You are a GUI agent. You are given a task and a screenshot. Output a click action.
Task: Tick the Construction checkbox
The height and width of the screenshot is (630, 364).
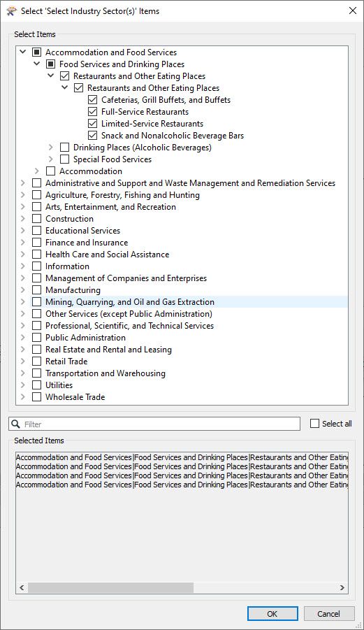pyautogui.click(x=36, y=219)
